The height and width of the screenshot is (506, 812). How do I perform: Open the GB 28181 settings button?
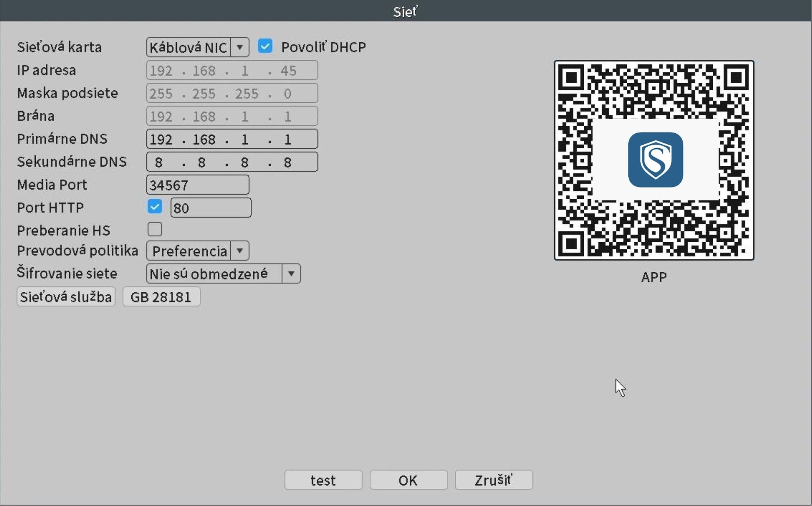[161, 297]
